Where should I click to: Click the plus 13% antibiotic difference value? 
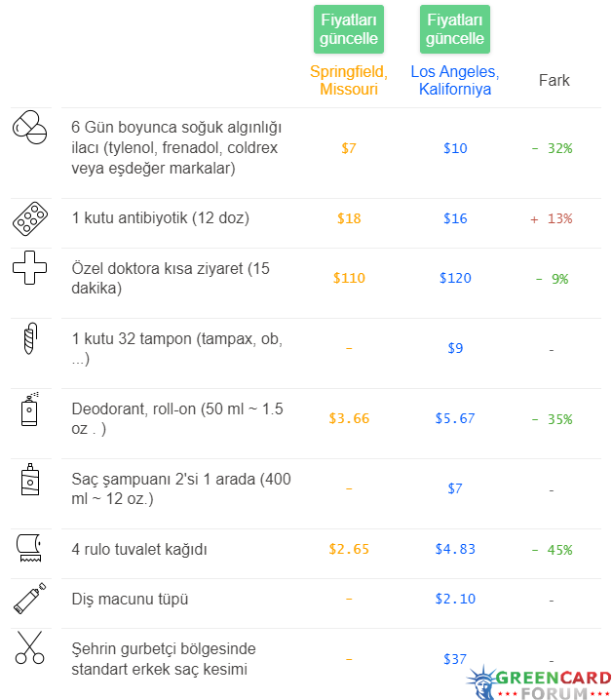click(552, 218)
